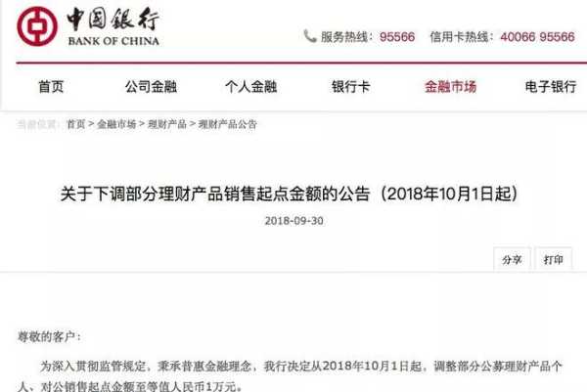Go to the 银行卡 section

click(351, 87)
